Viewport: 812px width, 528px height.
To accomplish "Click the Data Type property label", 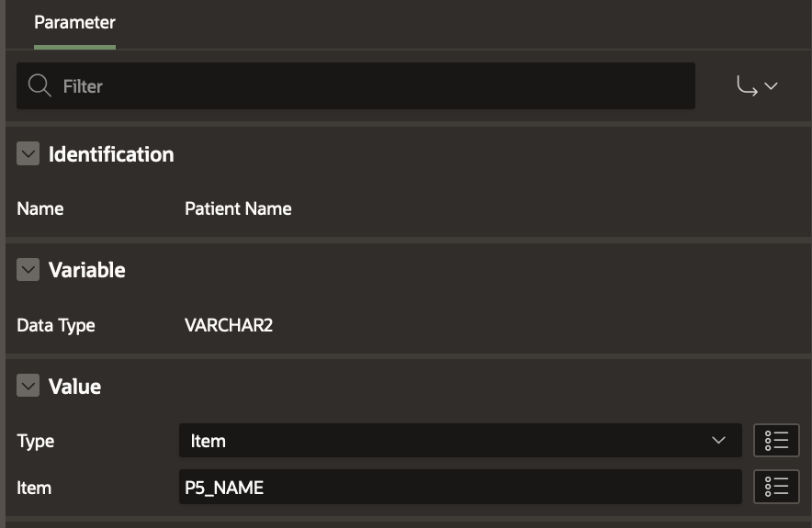I will (x=56, y=325).
